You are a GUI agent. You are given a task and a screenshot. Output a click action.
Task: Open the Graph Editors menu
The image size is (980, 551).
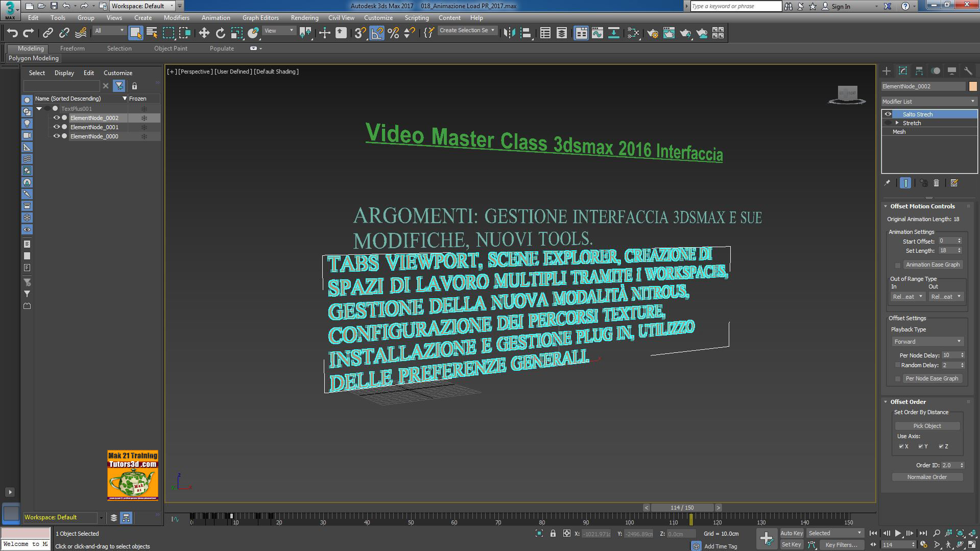(260, 18)
